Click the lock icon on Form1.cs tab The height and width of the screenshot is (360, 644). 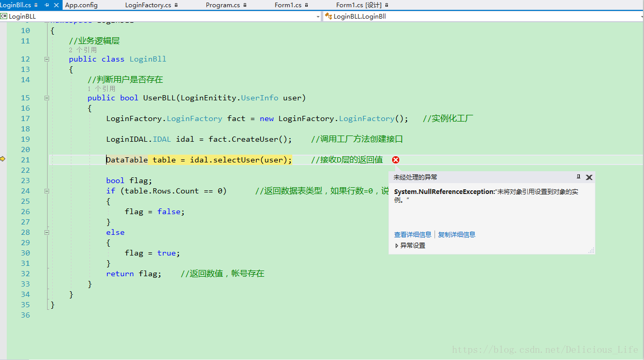(307, 5)
